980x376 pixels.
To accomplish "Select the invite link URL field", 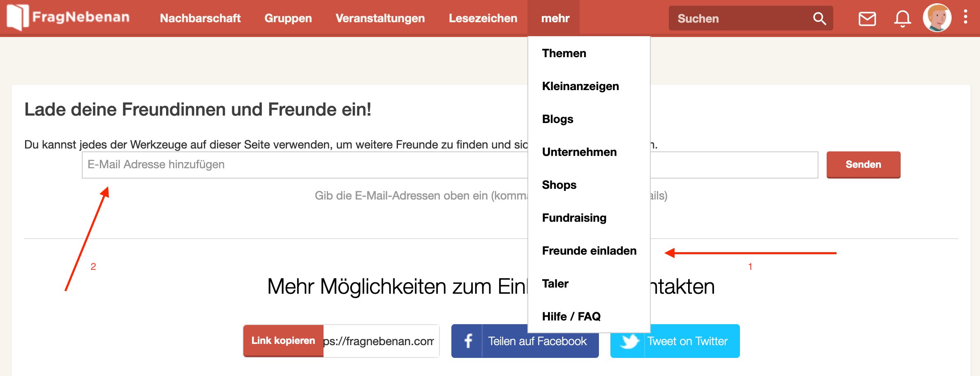I will click(380, 341).
